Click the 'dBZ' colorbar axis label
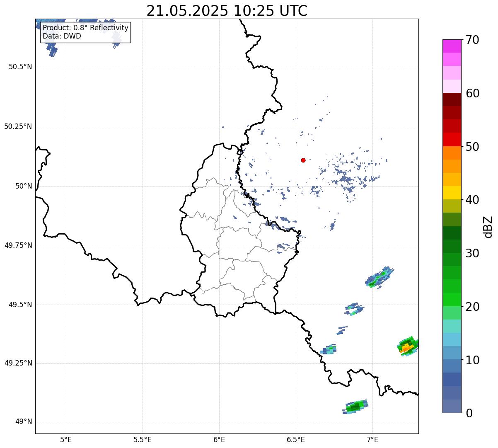 click(488, 227)
